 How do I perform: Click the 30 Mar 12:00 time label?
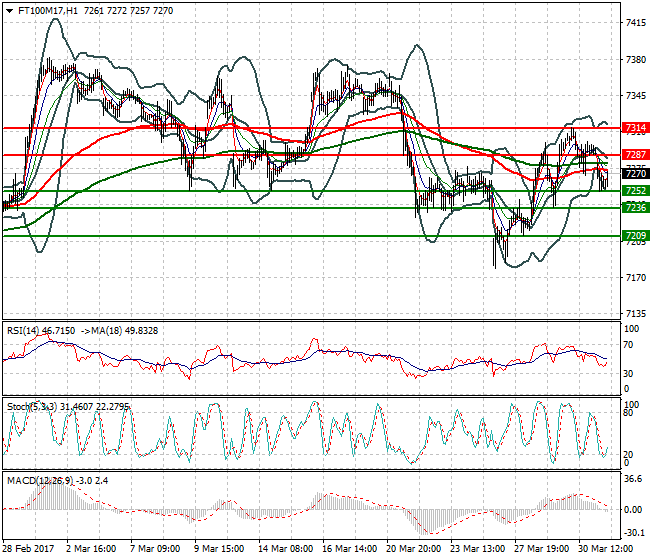click(605, 549)
